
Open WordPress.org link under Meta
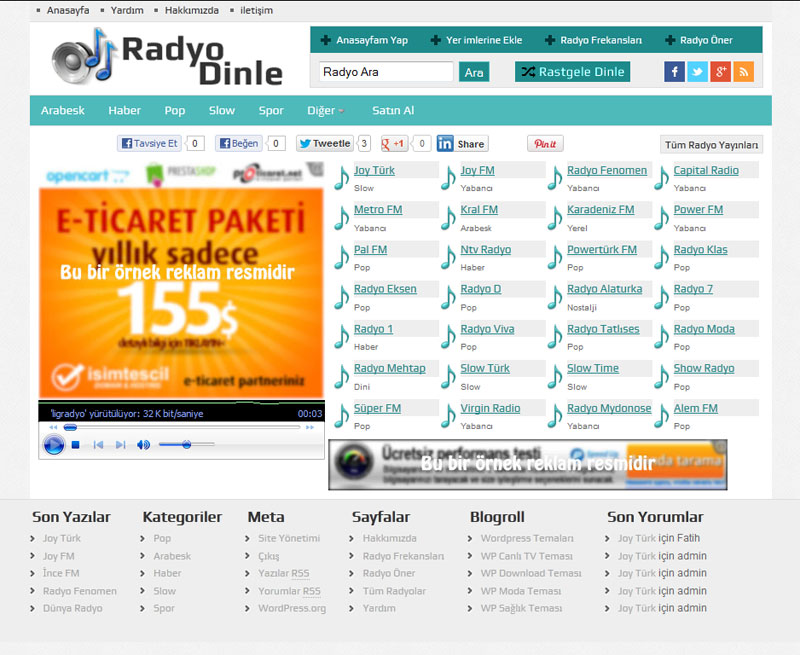pos(292,609)
